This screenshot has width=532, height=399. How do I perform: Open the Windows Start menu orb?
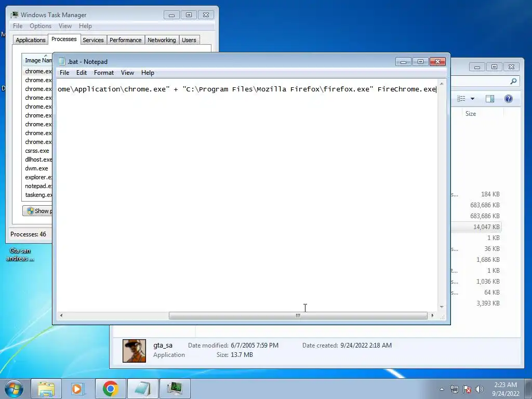14,389
